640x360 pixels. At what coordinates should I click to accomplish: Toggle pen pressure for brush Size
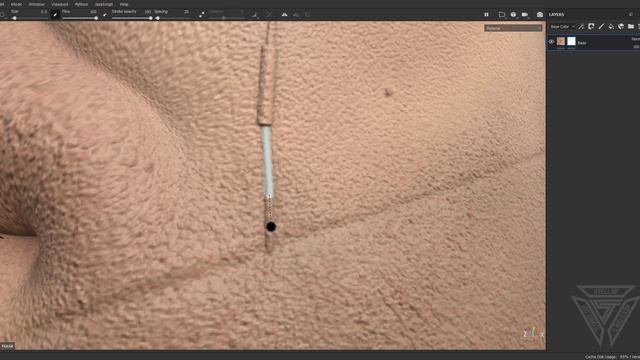click(55, 15)
